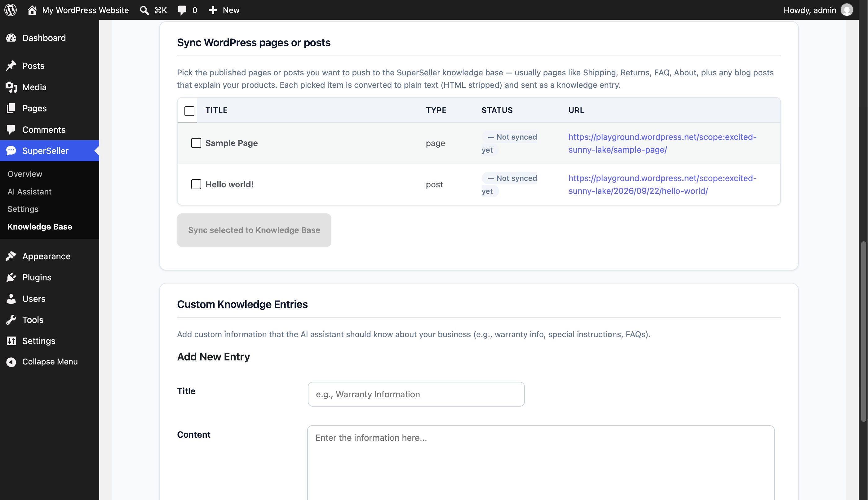This screenshot has width=868, height=500.
Task: Click the Settings sliders icon in sidebar
Action: [x=11, y=341]
